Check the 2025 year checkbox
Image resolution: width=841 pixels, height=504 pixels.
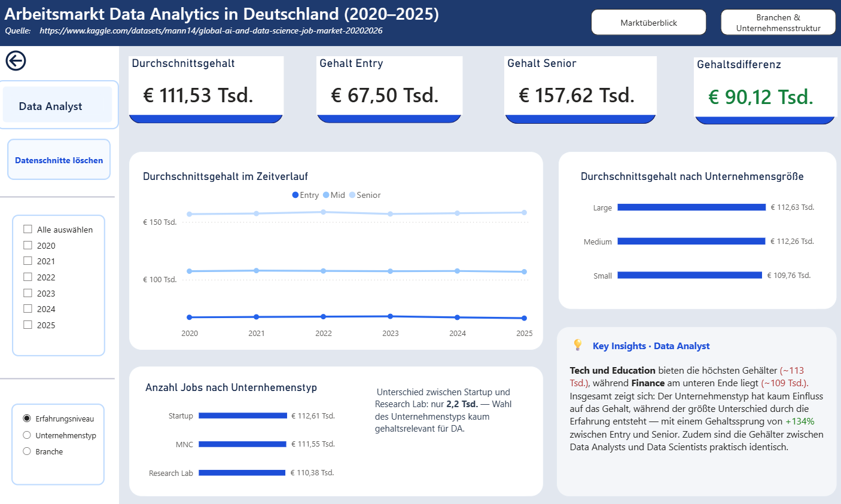pyautogui.click(x=27, y=325)
